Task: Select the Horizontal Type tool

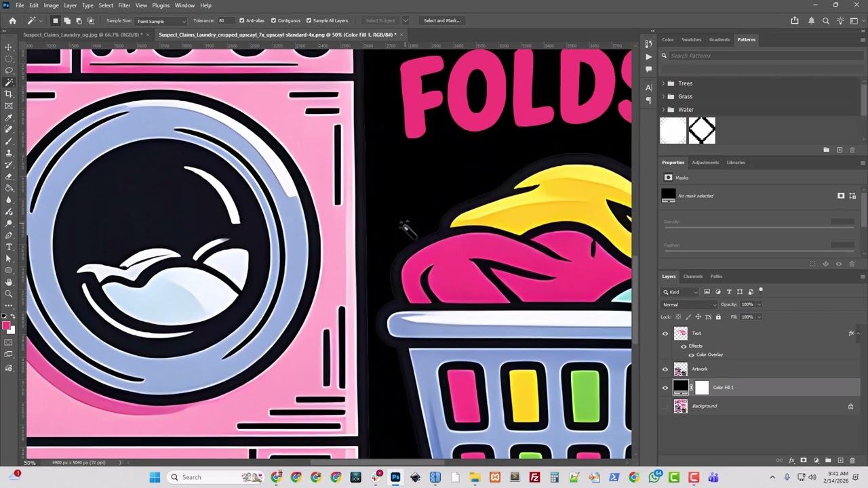Action: pos(9,247)
